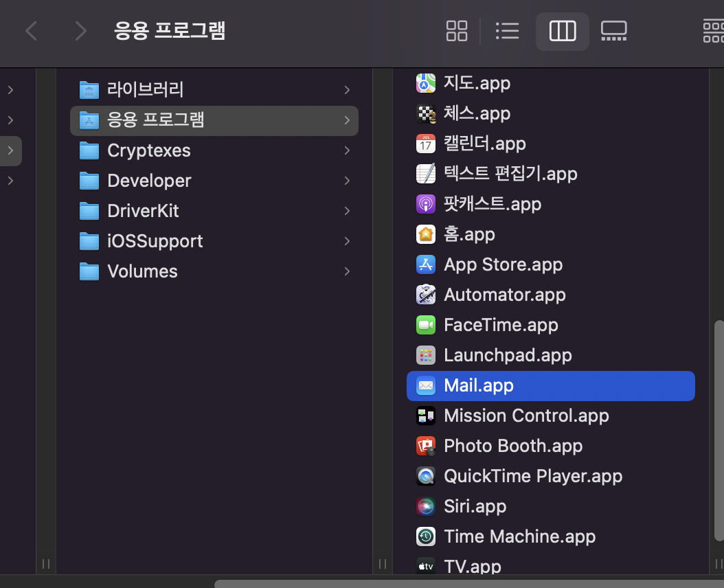The width and height of the screenshot is (724, 588).
Task: Select the Automator.app file name
Action: click(x=505, y=295)
